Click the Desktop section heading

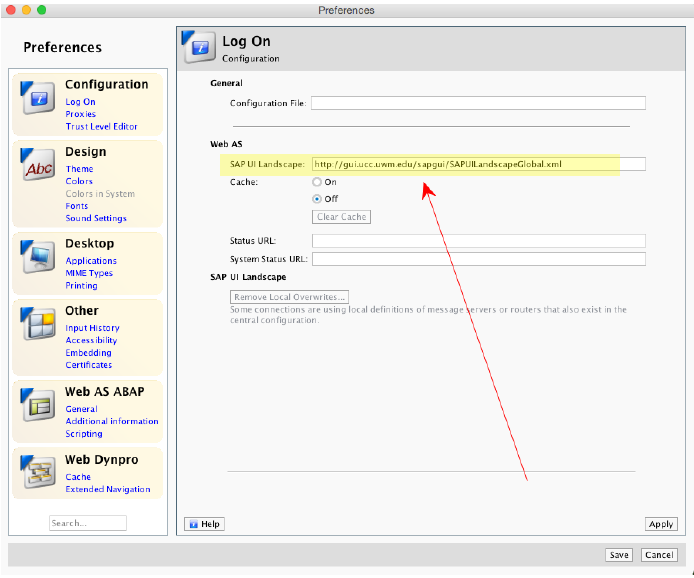tap(89, 243)
